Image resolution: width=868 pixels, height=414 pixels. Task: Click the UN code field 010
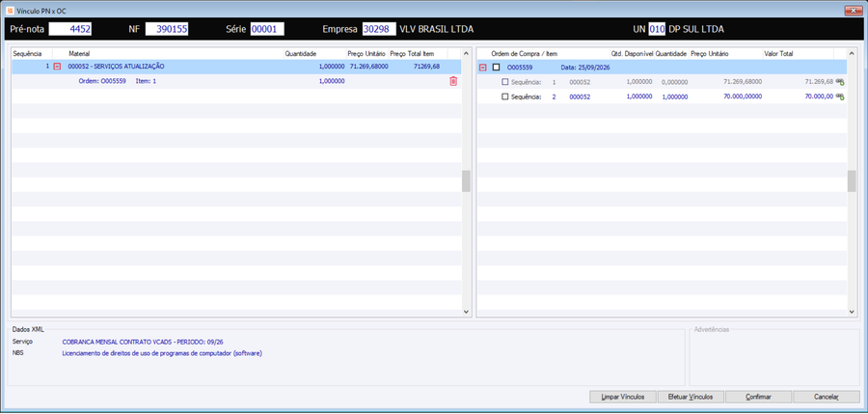tap(657, 29)
